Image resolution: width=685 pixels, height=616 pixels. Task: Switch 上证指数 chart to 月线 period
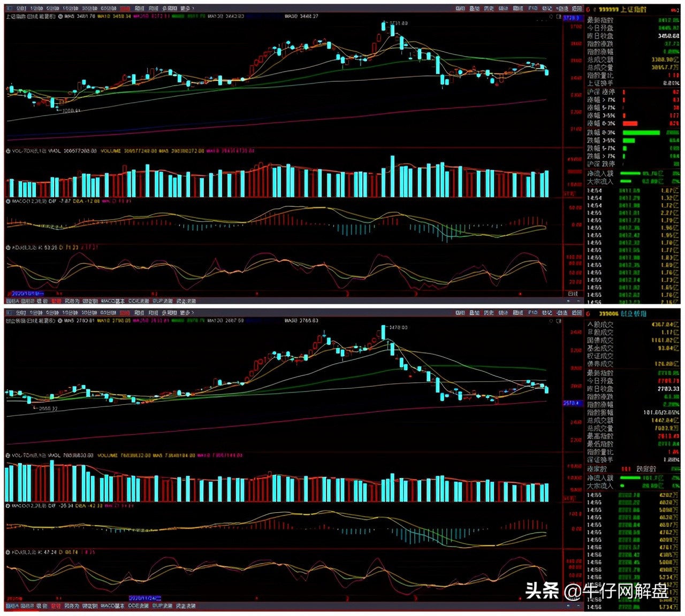pyautogui.click(x=154, y=9)
